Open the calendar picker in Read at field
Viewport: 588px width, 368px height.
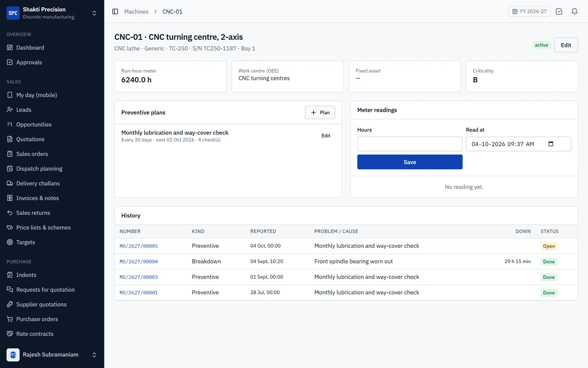tap(551, 144)
